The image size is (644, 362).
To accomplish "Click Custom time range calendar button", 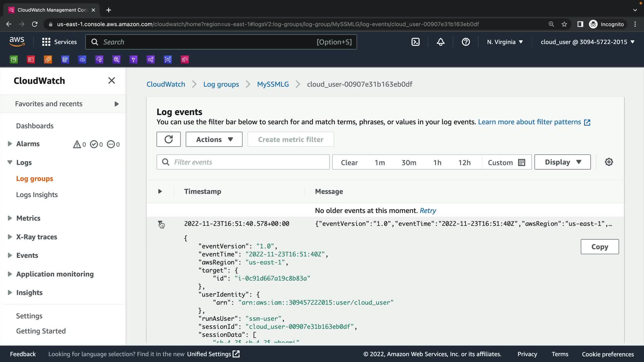I will [x=506, y=162].
